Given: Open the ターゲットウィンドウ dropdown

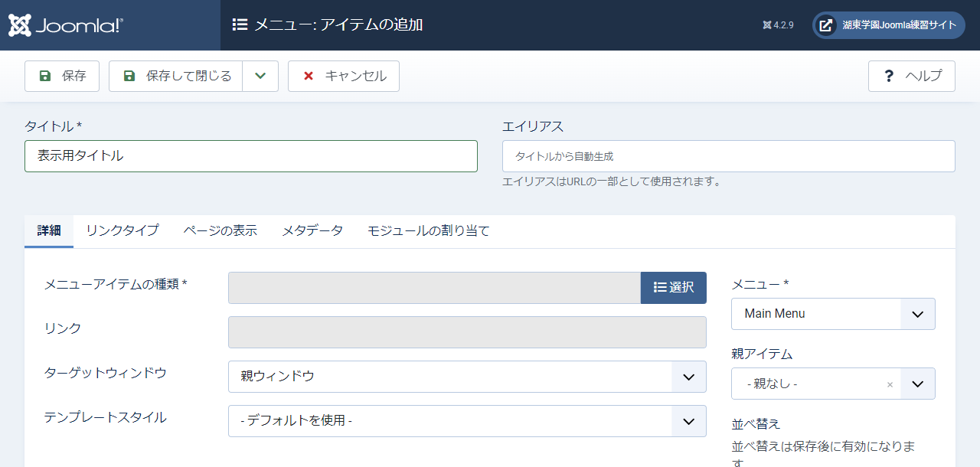Looking at the screenshot, I should coord(467,377).
